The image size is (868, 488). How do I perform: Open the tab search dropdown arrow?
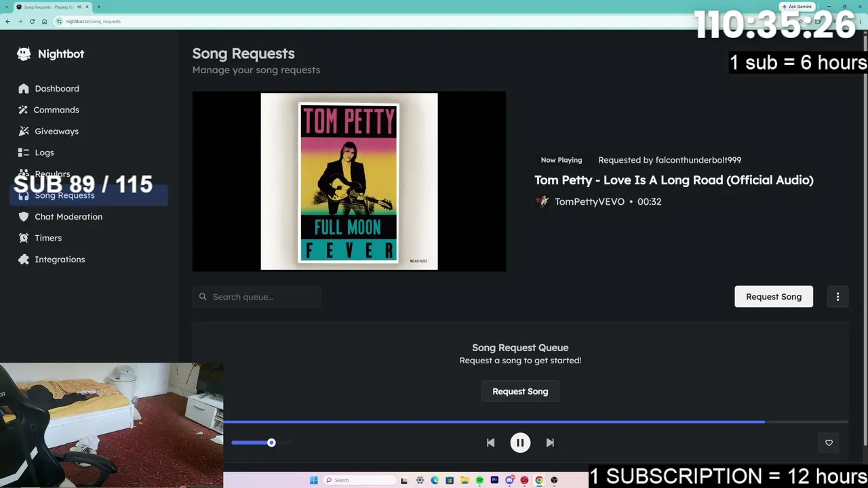[x=6, y=7]
